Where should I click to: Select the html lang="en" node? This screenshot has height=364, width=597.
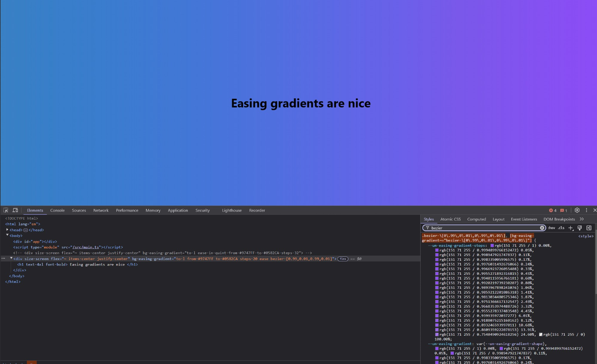tap(23, 224)
